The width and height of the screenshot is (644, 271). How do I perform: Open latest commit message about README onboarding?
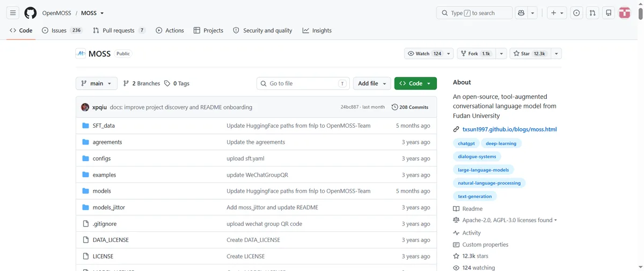pos(181,107)
